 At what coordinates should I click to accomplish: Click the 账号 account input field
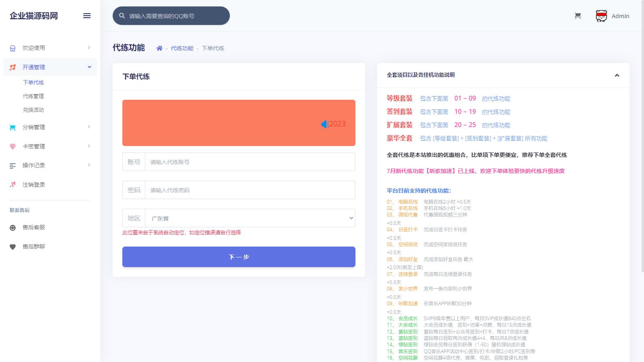click(250, 162)
